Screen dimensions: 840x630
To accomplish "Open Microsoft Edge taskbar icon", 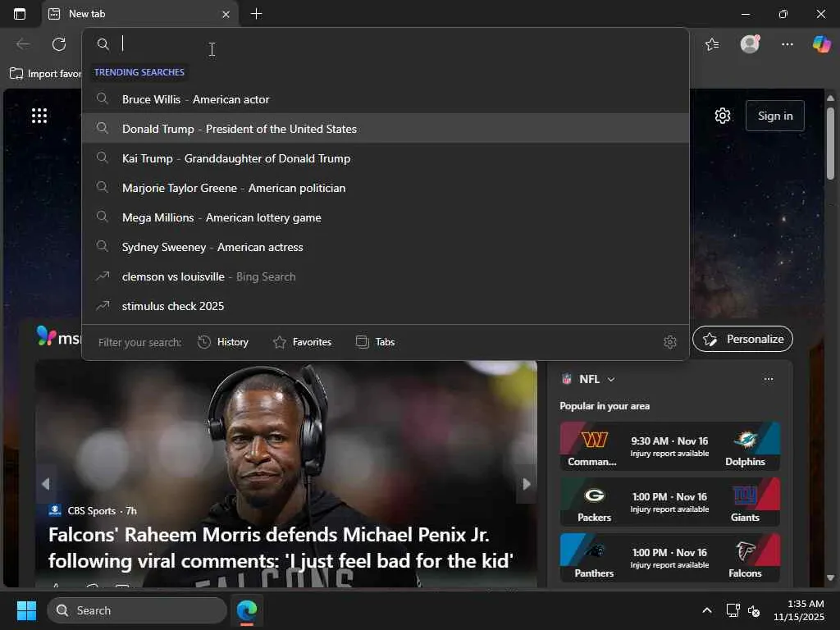I will [x=247, y=610].
